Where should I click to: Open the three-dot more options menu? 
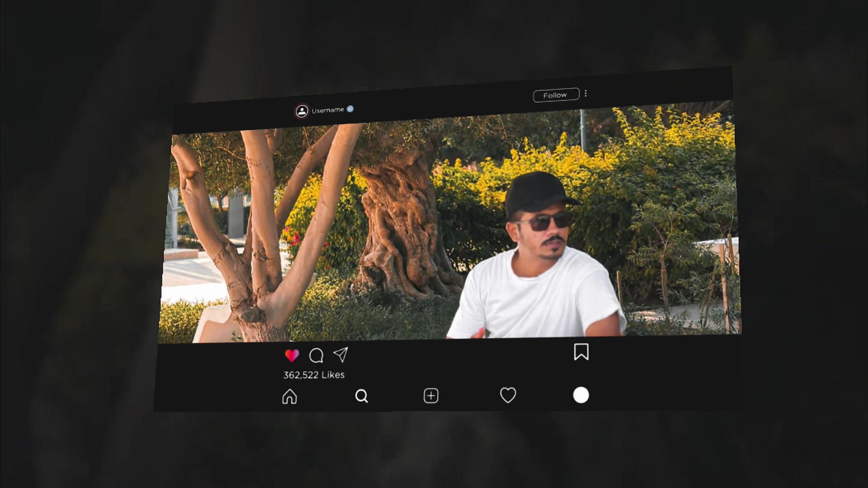tap(585, 93)
